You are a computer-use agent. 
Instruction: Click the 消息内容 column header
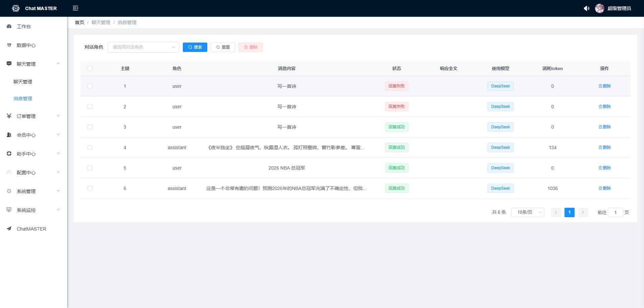(x=286, y=68)
